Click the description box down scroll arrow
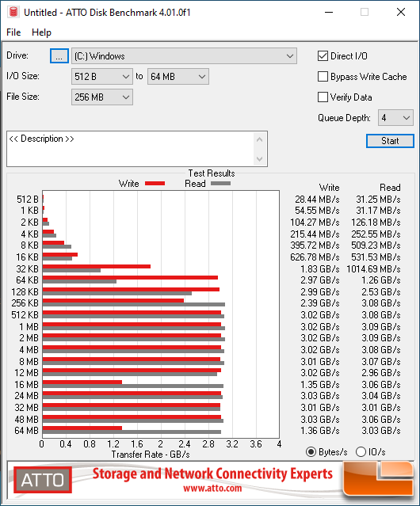The width and height of the screenshot is (420, 506). 259,158
